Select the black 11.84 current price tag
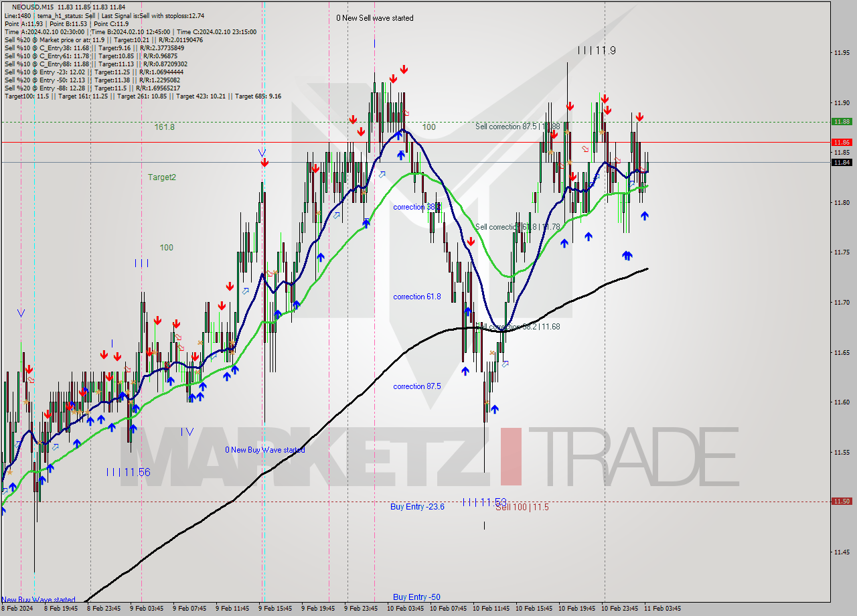The width and height of the screenshot is (857, 616). tap(842, 162)
